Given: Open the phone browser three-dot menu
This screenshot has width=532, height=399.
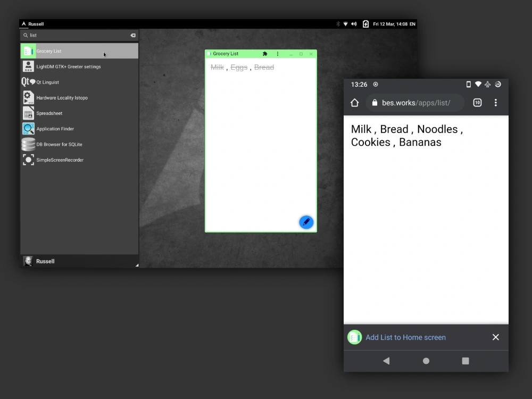Looking at the screenshot, I should 496,103.
